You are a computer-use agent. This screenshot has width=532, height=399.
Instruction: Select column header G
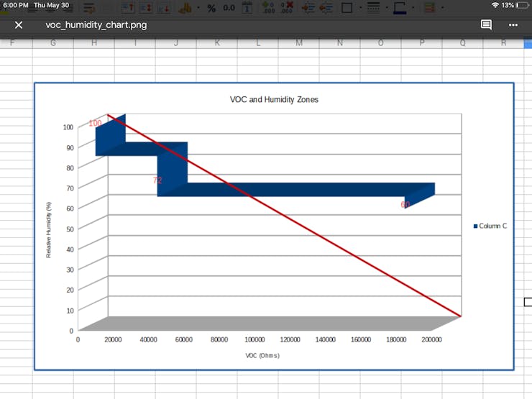point(53,43)
